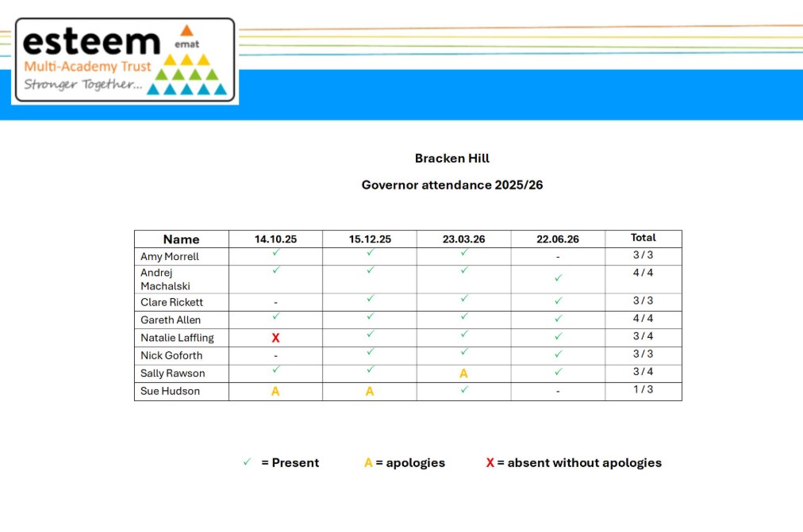Click the '15.12.25' date header
The height and width of the screenshot is (532, 803).
coord(370,239)
